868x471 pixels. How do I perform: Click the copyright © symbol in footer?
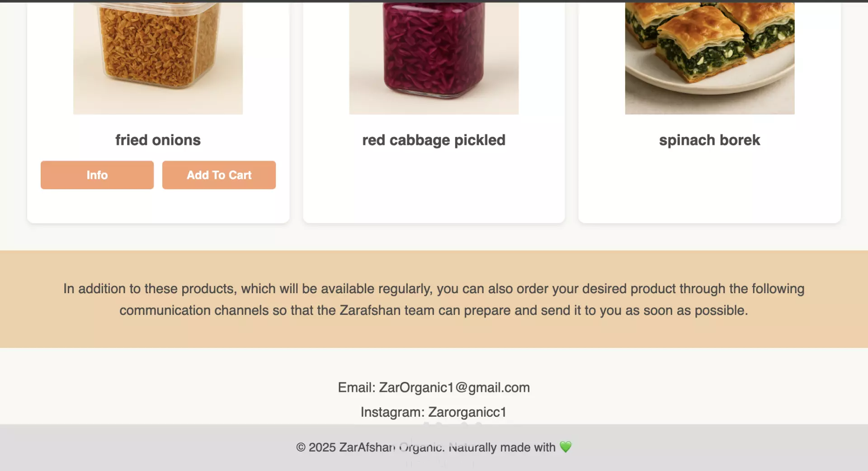pos(301,447)
